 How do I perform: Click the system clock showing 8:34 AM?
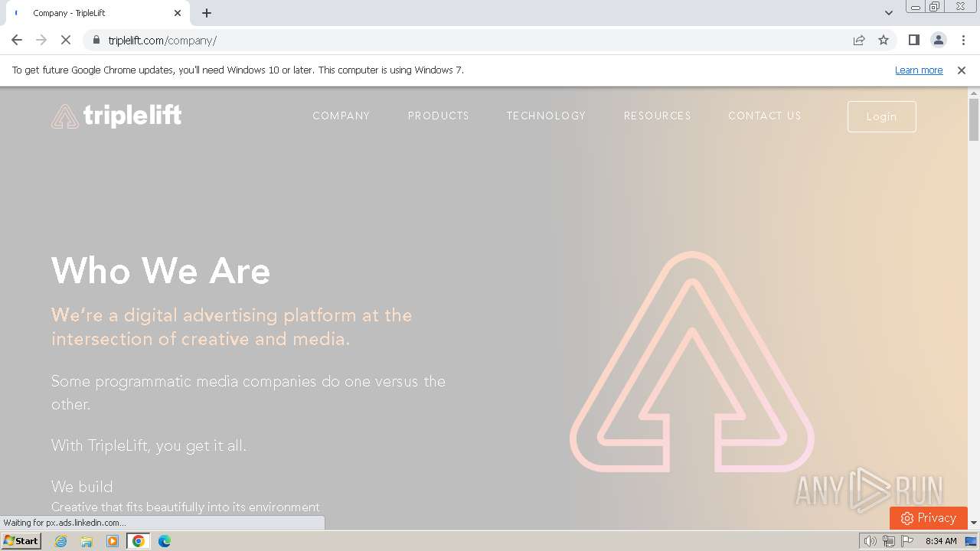click(x=941, y=541)
